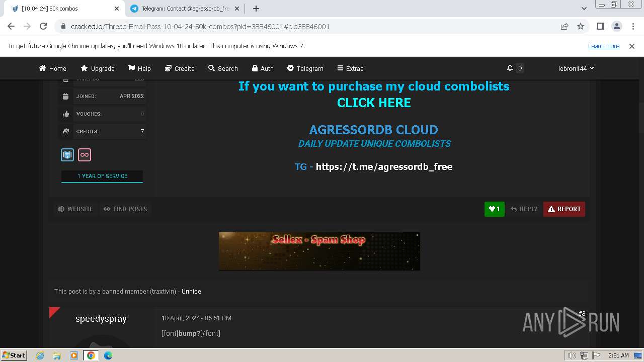Open 'Learn more' about Chrome updates

pyautogui.click(x=604, y=46)
